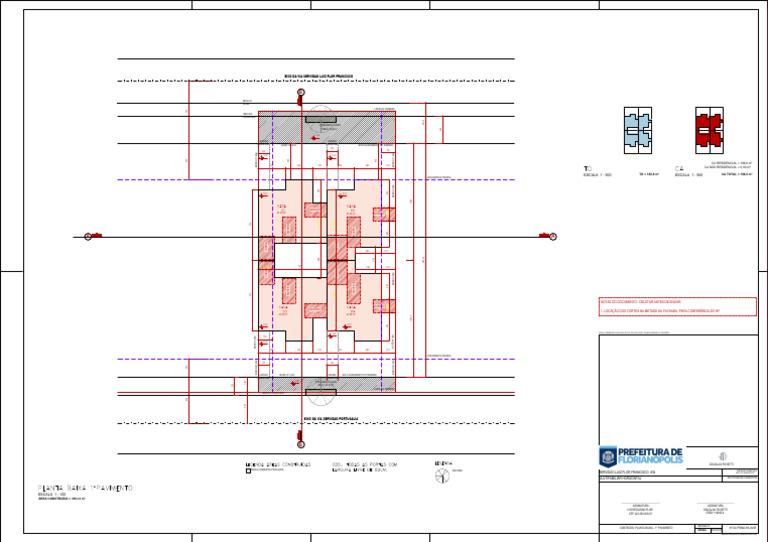This screenshot has height=542, width=768.
Task: Click the upper hatched gray sidewalk area
Action: pyautogui.click(x=327, y=127)
